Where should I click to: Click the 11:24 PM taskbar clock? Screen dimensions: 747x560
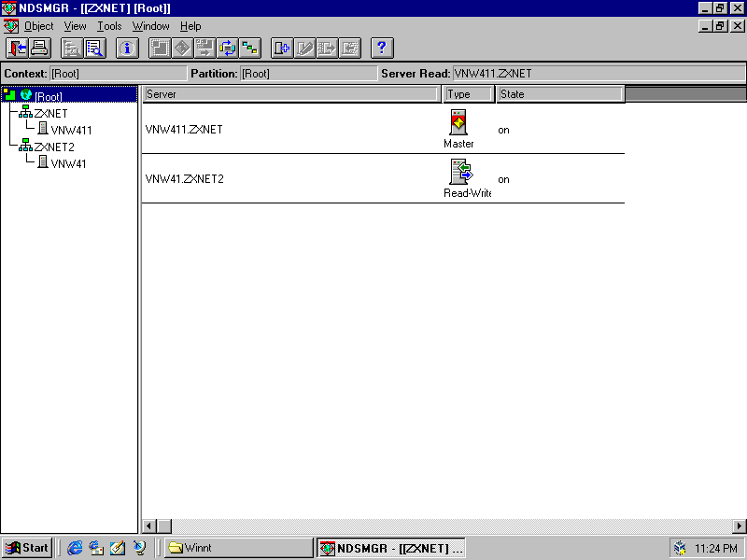pos(716,549)
